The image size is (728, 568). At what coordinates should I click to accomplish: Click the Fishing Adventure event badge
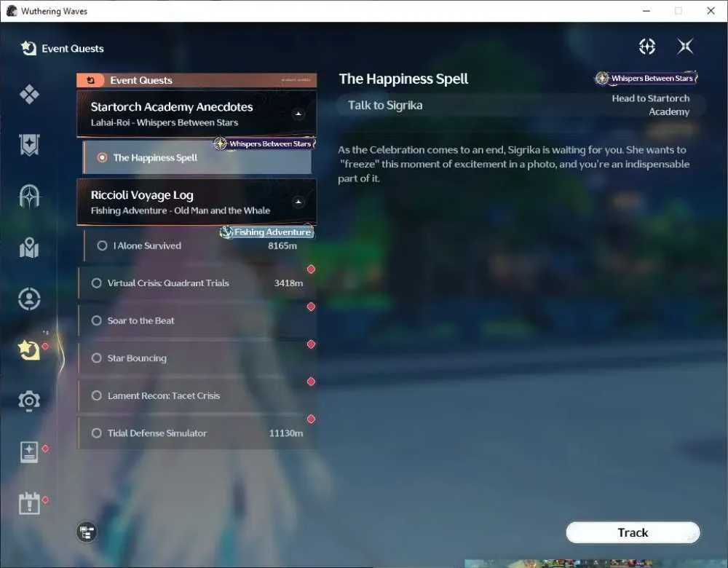[x=266, y=232]
